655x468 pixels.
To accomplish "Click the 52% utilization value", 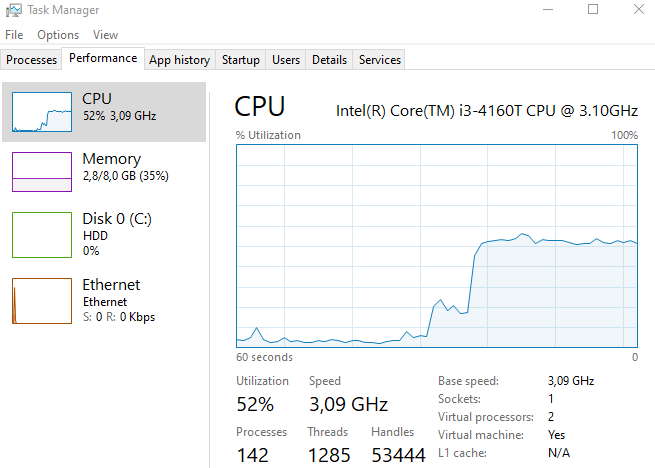I will (255, 405).
